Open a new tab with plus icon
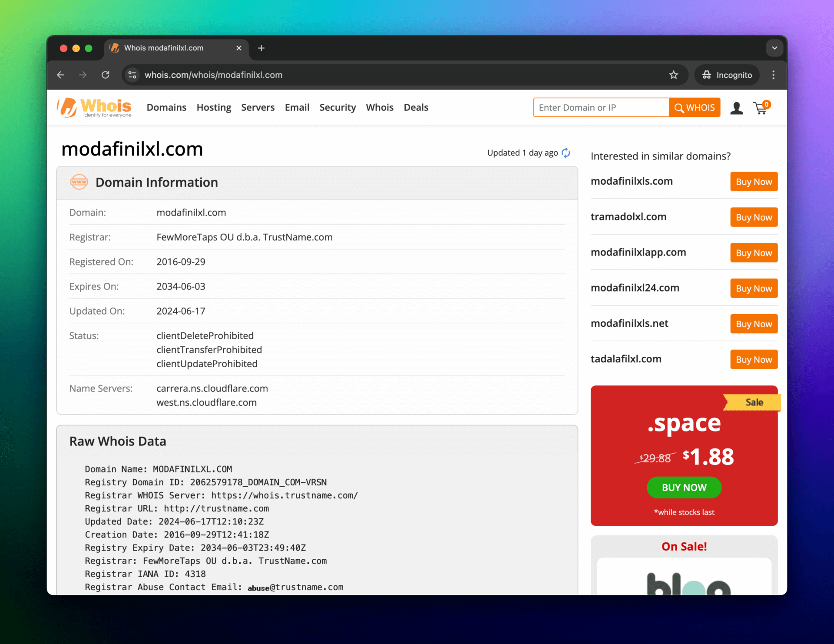 (x=261, y=48)
